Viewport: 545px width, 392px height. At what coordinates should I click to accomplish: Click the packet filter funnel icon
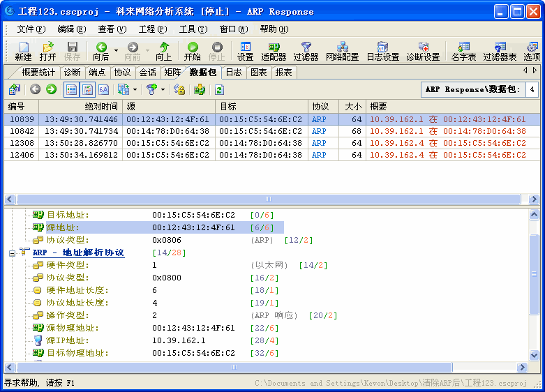[x=151, y=90]
